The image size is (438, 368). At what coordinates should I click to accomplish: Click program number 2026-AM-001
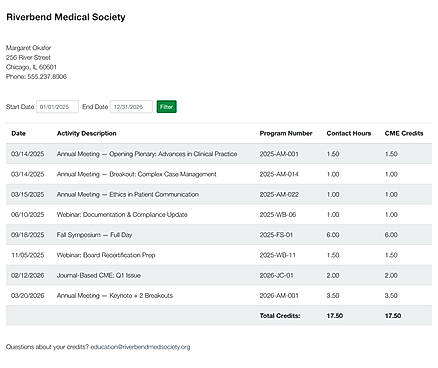279,296
